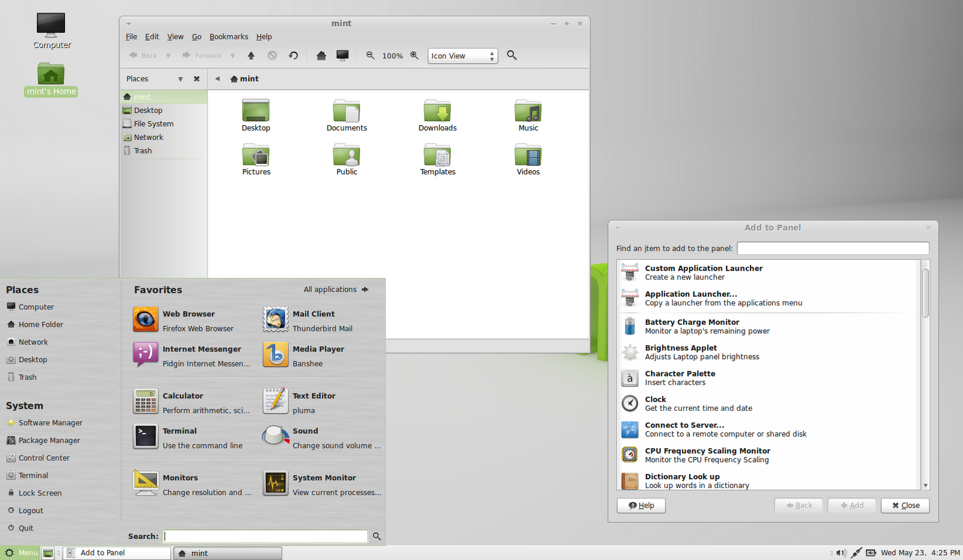963x560 pixels.
Task: Click the Reload toolbar icon
Action: coord(293,55)
